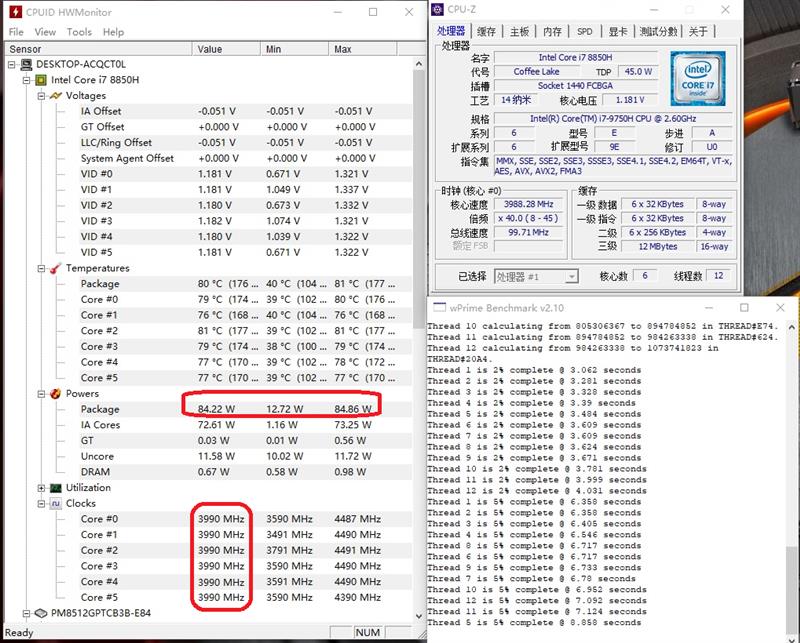Switch to the SPD tab in CPU-Z
This screenshot has width=800, height=643.
tap(585, 31)
